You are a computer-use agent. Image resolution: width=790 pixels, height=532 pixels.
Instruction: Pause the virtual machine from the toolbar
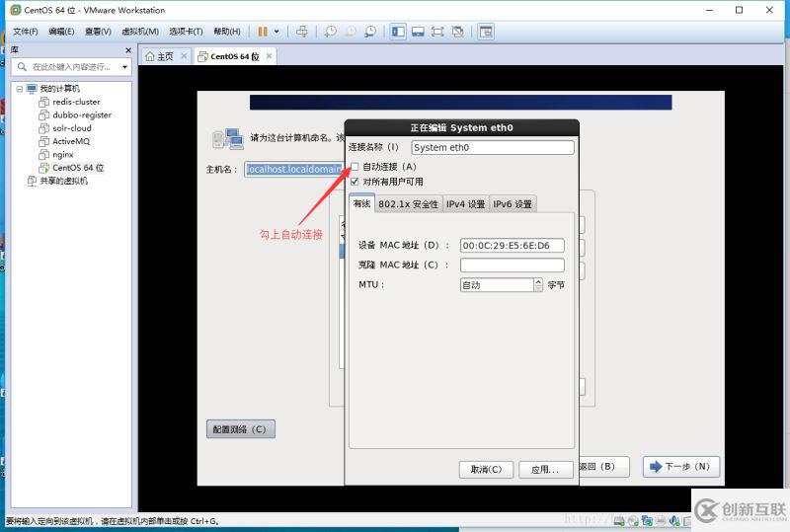click(x=263, y=32)
